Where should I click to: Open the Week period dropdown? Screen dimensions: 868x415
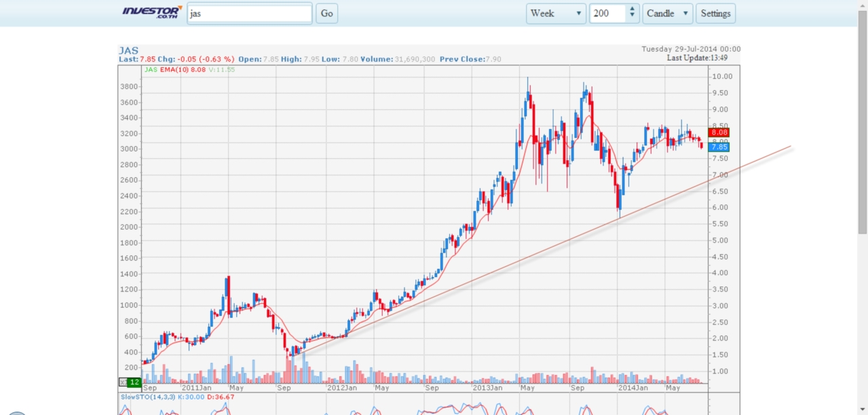click(556, 14)
